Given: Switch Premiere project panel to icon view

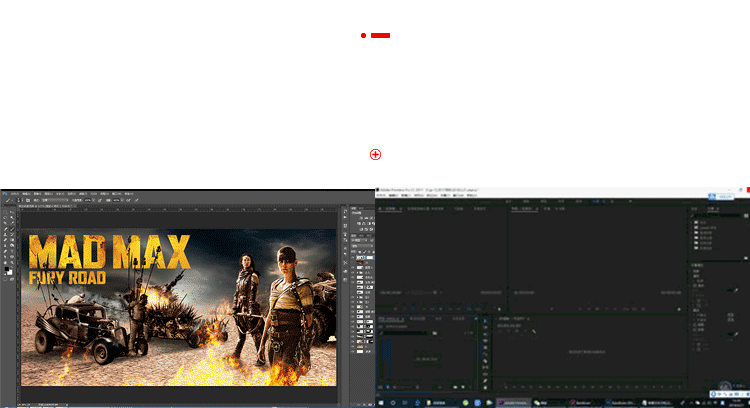Looking at the screenshot, I should click(x=388, y=387).
